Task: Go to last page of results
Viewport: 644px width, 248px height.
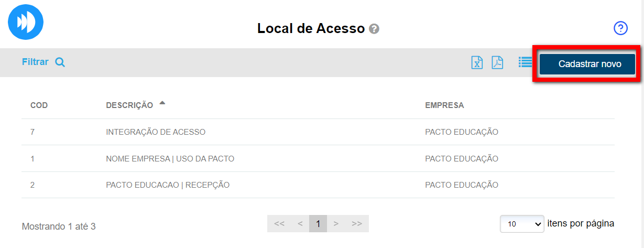Action: 357,224
